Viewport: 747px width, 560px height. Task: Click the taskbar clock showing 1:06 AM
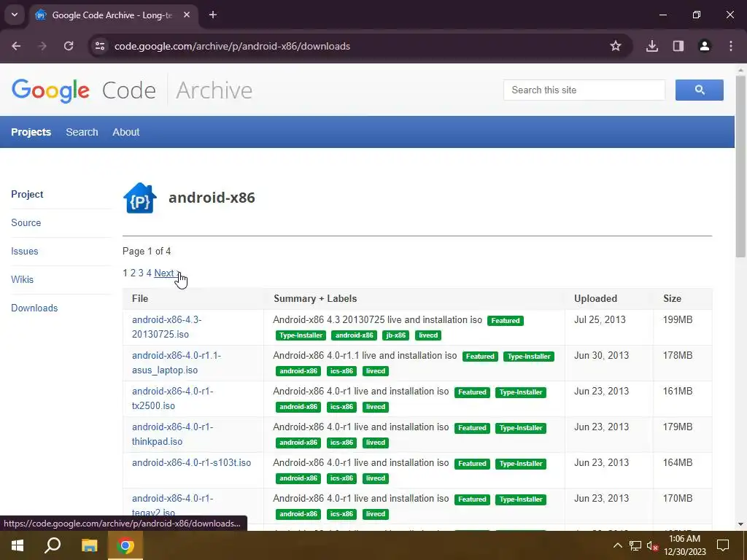click(684, 545)
